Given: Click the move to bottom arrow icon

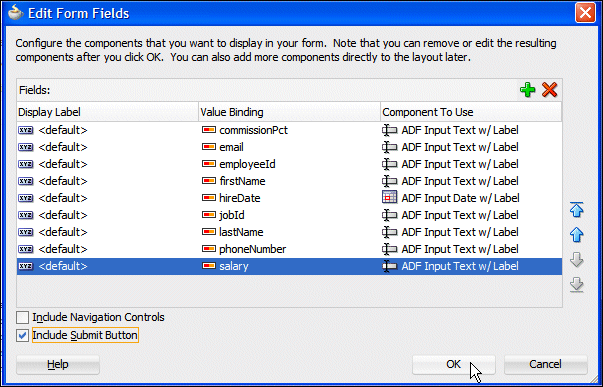Looking at the screenshot, I should coord(576,285).
